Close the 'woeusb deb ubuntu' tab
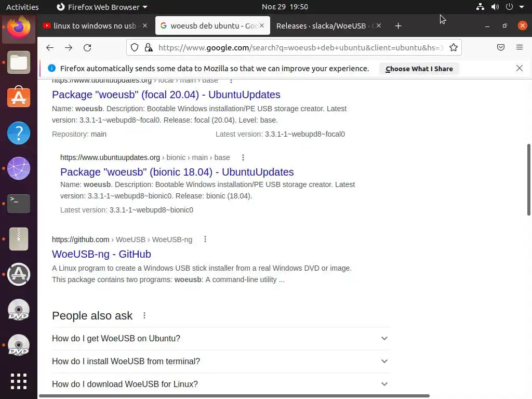This screenshot has width=532, height=399. pos(262,25)
